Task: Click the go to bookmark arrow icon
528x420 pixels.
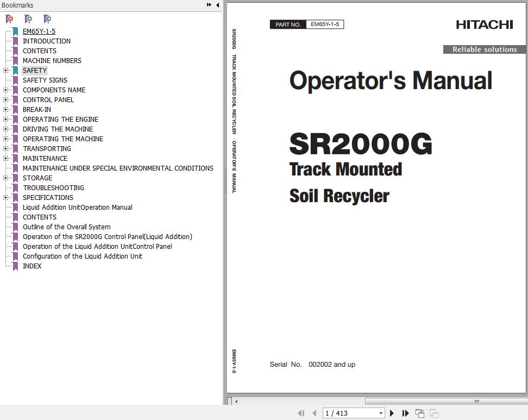Action: (x=47, y=19)
